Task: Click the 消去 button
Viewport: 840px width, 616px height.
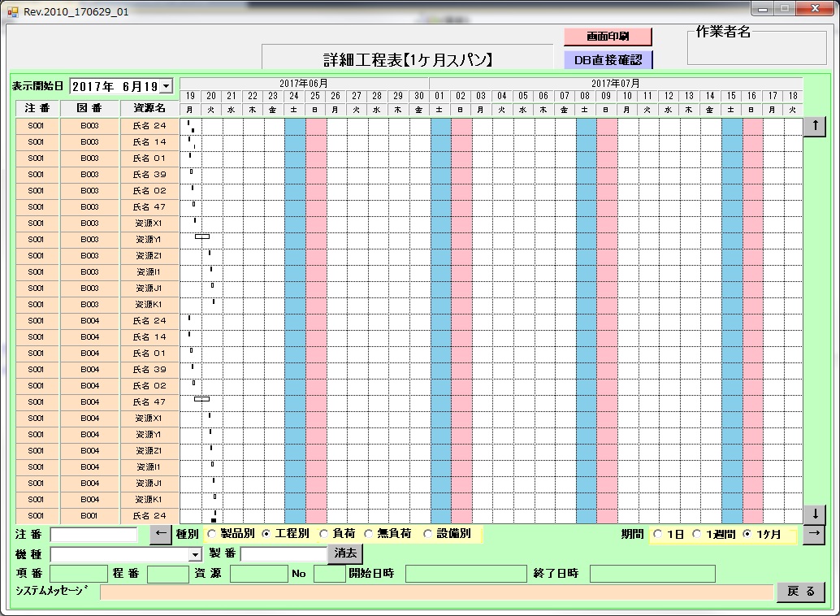Action: point(345,553)
